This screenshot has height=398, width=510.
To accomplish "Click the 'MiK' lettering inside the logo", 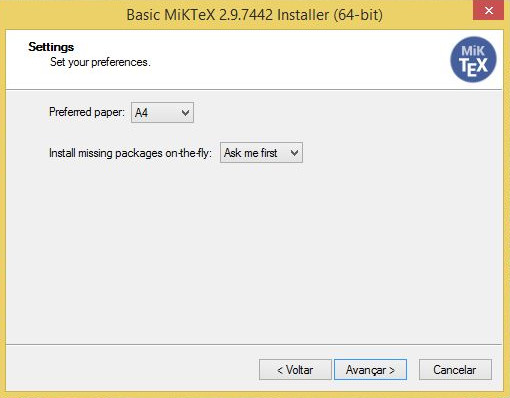I will click(x=473, y=51).
